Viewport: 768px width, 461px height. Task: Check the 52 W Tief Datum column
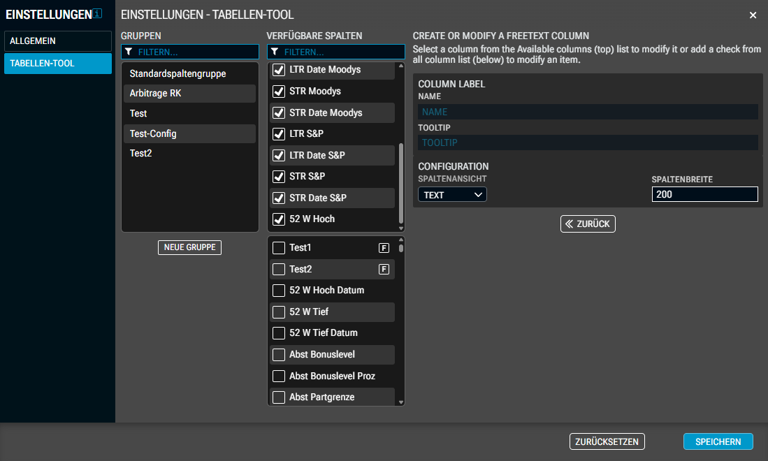(x=279, y=333)
